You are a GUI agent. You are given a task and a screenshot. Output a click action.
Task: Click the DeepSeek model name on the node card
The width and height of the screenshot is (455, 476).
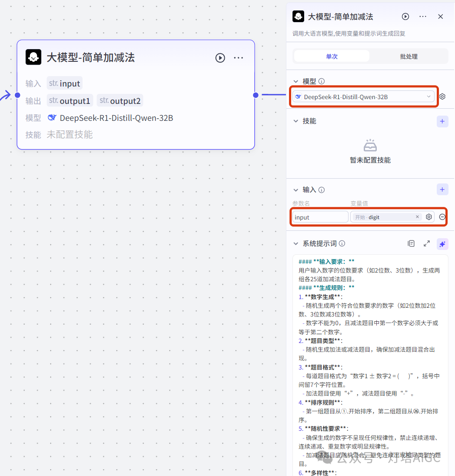[116, 118]
